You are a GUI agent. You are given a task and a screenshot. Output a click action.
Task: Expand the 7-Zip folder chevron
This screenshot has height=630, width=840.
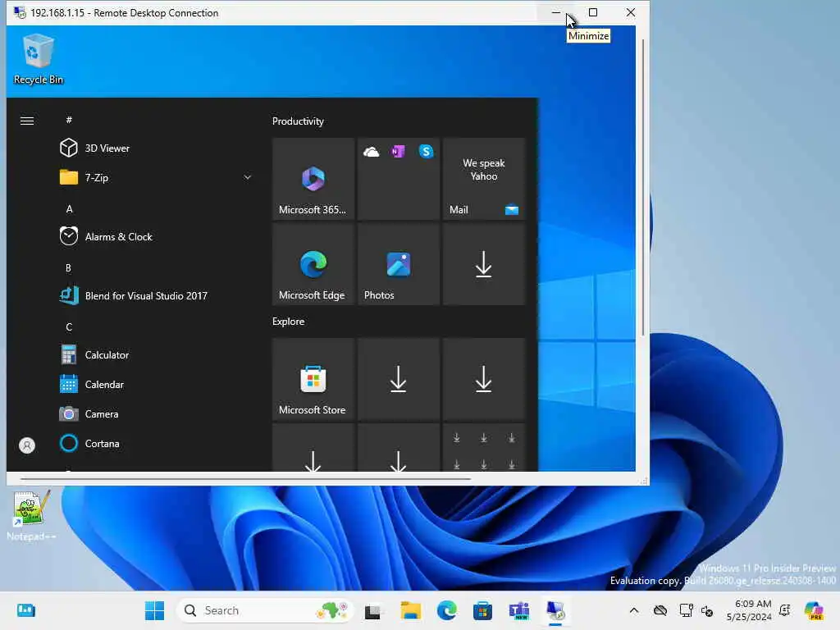pos(247,177)
